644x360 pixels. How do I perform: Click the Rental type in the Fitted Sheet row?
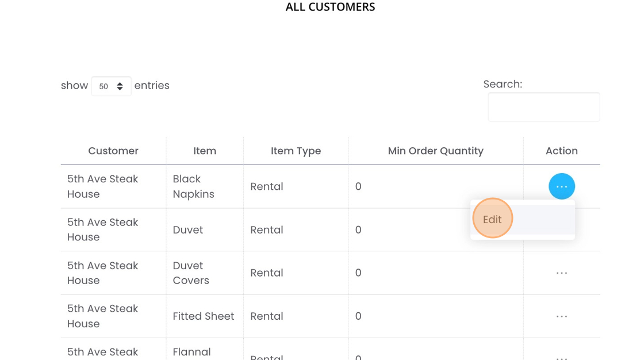pos(267,316)
